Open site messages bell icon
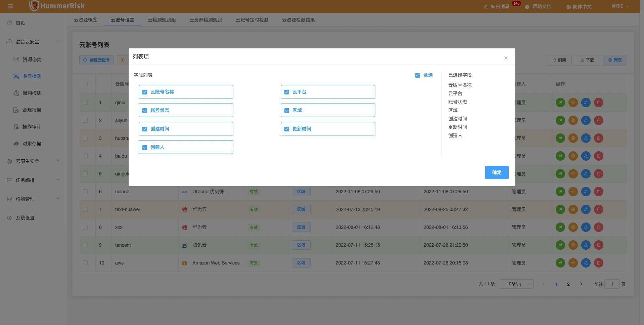Viewport: 644px width, 325px height. click(486, 7)
